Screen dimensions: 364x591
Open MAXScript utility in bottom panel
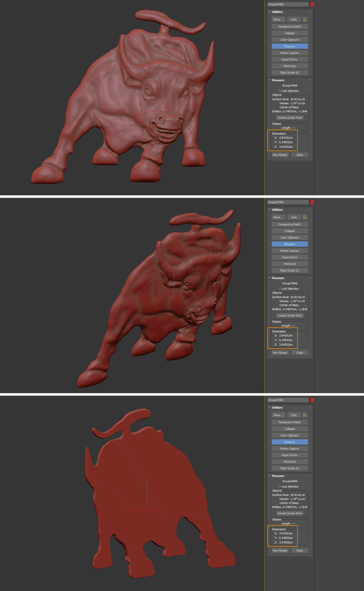point(290,462)
